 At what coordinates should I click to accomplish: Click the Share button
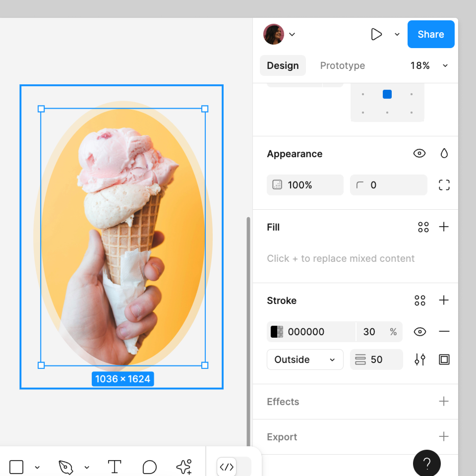pyautogui.click(x=431, y=34)
